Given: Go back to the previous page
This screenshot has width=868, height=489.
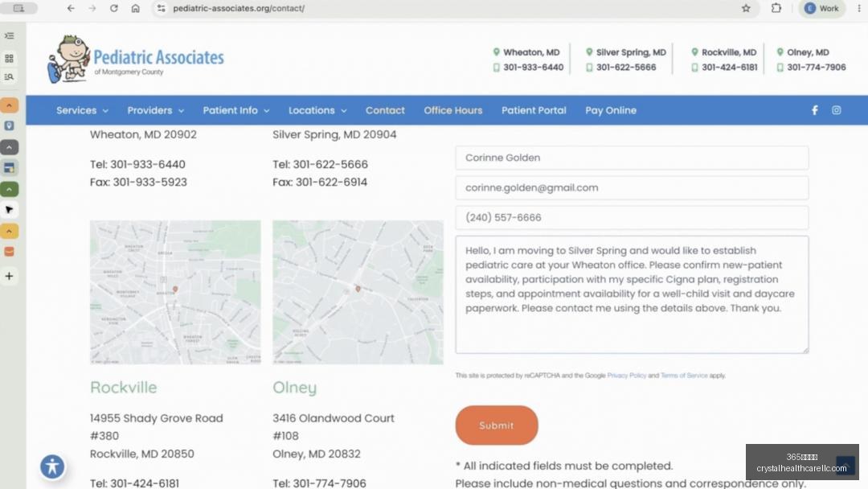Looking at the screenshot, I should click(x=71, y=8).
